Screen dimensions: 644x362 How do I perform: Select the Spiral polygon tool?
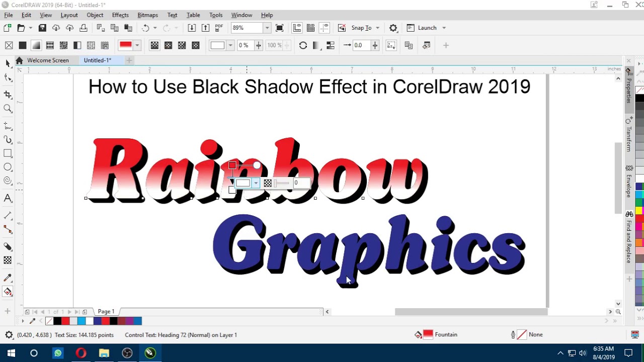8,181
